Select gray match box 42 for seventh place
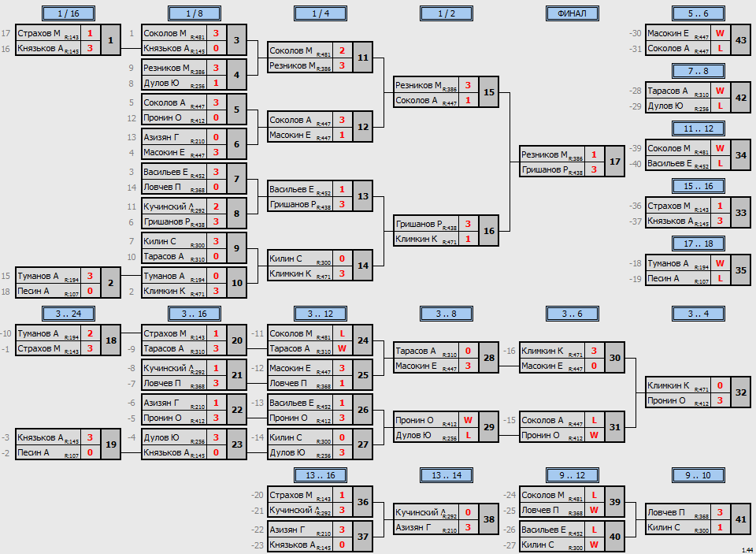756x554 pixels. [741, 98]
